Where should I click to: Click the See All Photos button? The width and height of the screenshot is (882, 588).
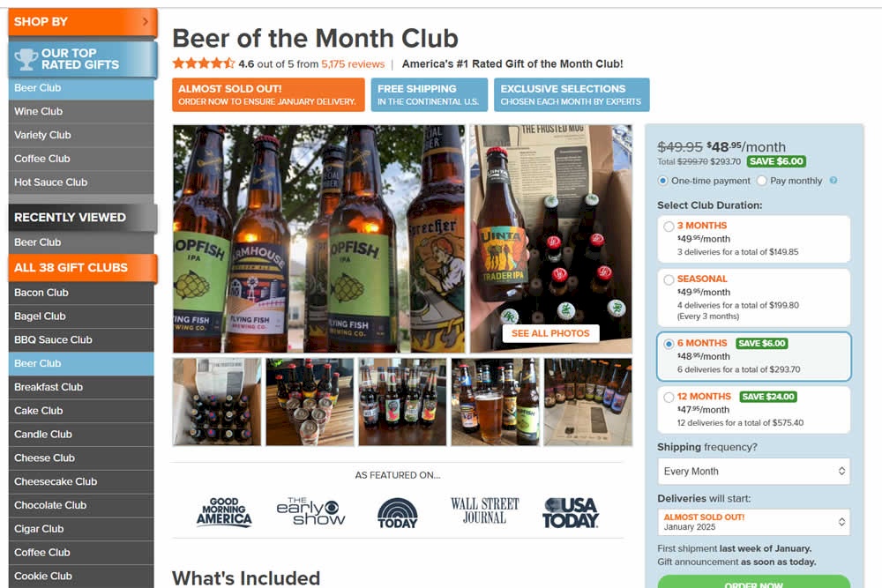(550, 332)
